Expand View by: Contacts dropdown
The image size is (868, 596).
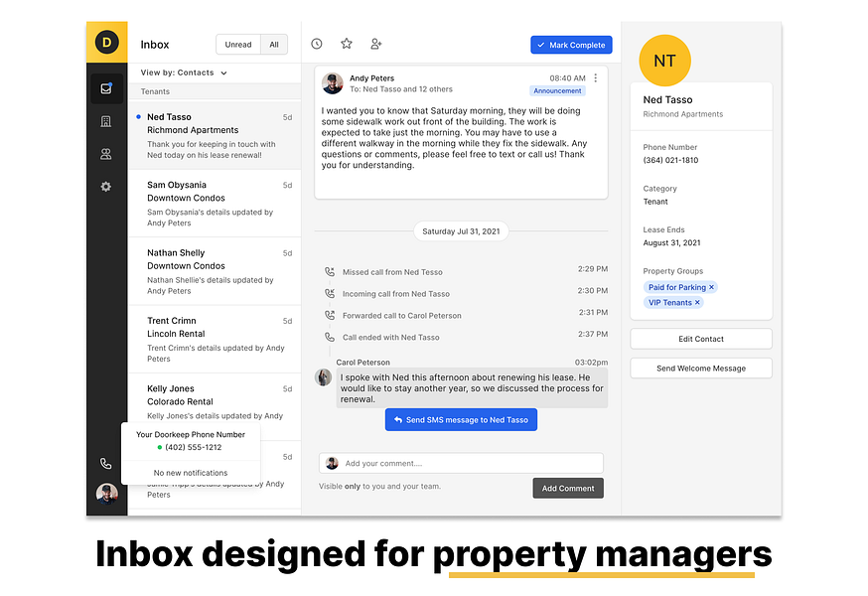click(184, 73)
